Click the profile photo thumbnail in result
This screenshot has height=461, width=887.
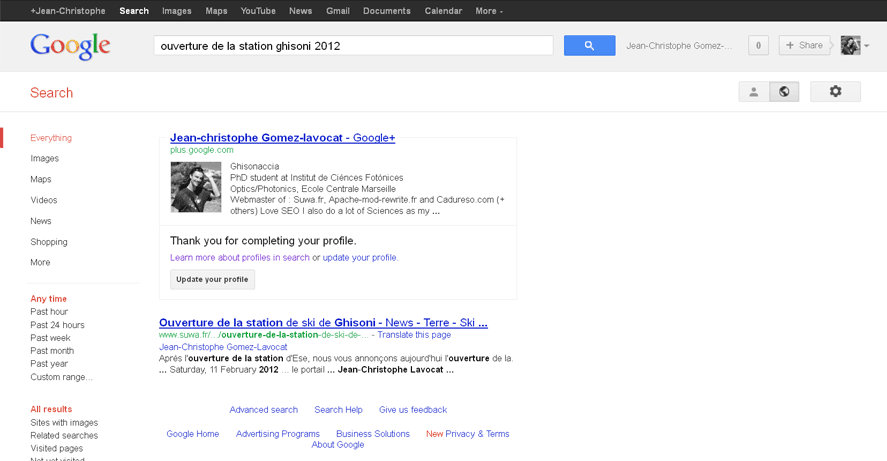pyautogui.click(x=196, y=187)
